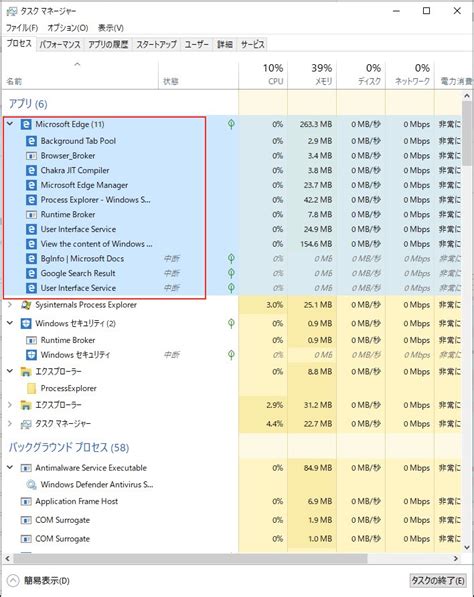Screen dimensions: 474x597
Task: Click the アプリ (6) group heading
Action: 28,104
